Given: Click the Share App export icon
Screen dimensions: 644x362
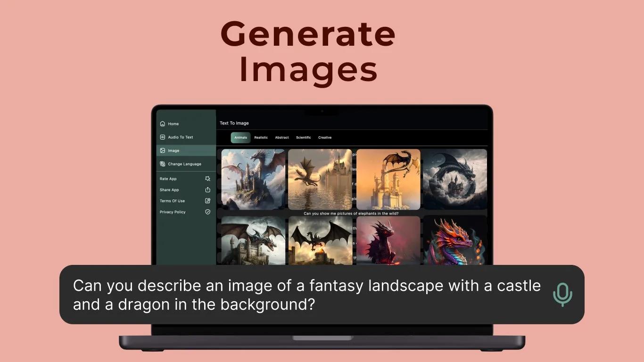Looking at the screenshot, I should tap(208, 189).
